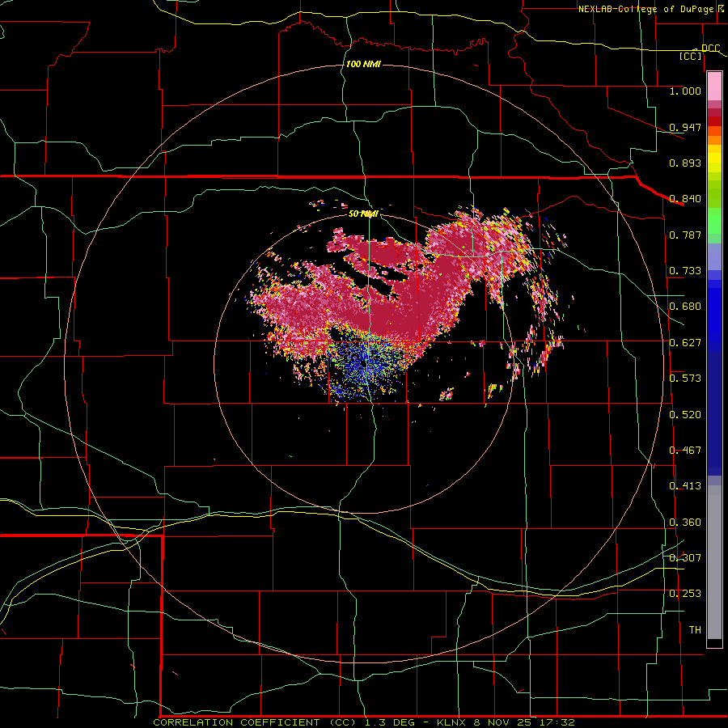The image size is (728, 728).
Task: Click the 0.733 scale value
Action: [x=685, y=271]
